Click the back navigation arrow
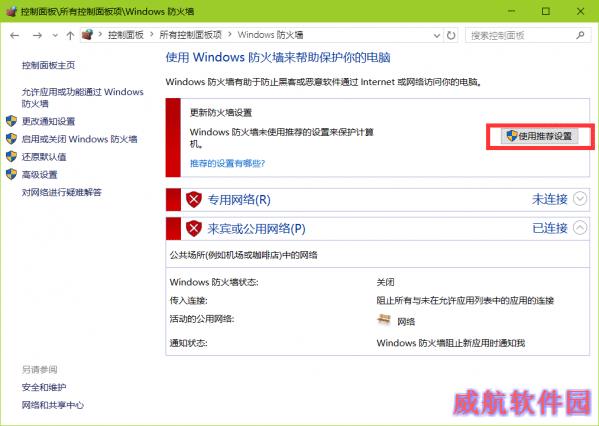The width and height of the screenshot is (599, 426). coord(15,36)
